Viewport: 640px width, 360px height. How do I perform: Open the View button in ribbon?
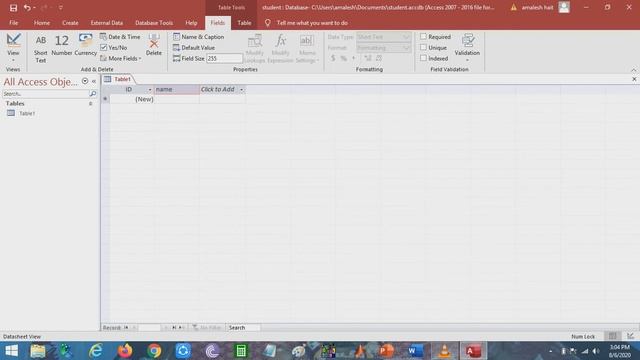pos(13,47)
